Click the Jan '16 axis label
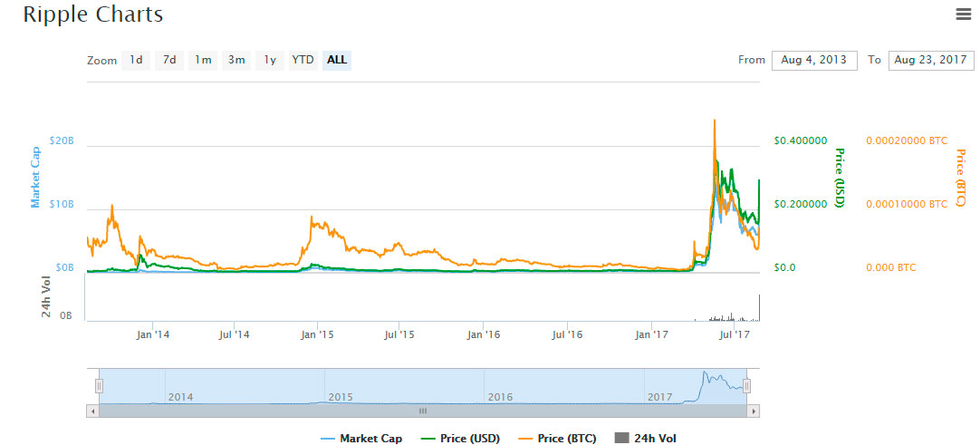 coord(485,335)
